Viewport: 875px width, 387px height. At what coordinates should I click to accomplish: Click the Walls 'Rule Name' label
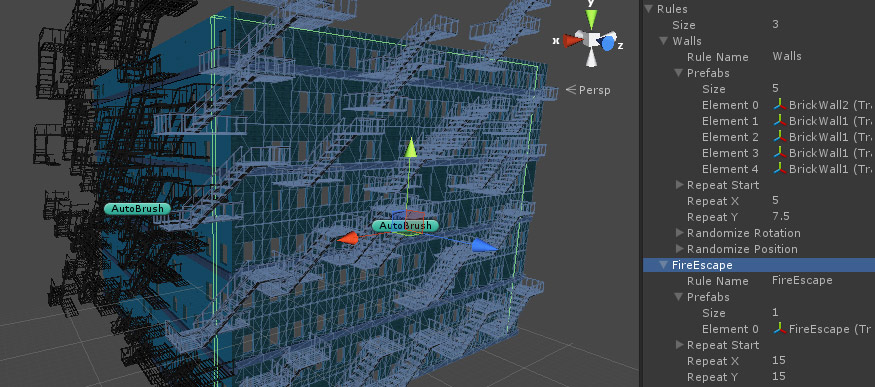(718, 57)
